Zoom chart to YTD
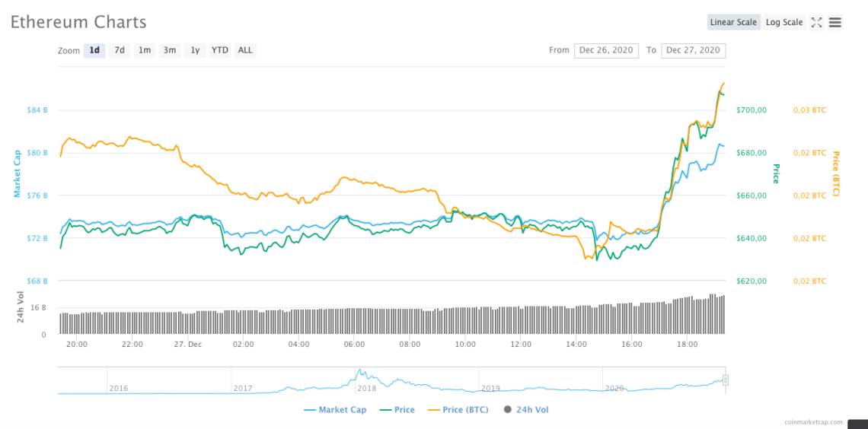This screenshot has height=429, width=868. point(220,50)
